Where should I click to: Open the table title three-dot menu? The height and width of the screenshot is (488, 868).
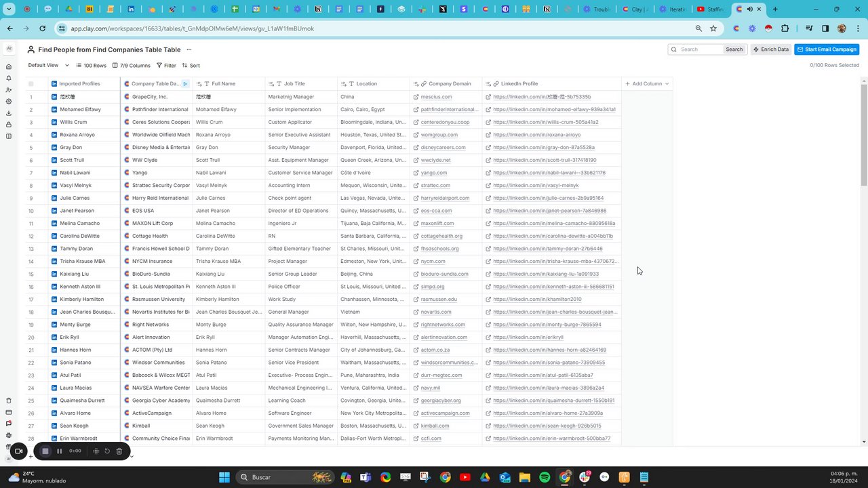coord(189,49)
